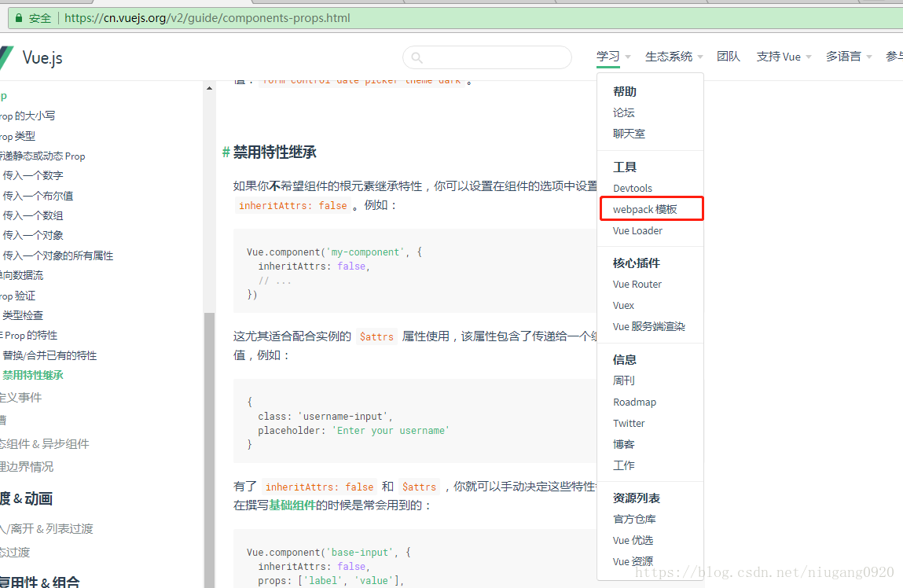Click the # anchor before 禁用特性继承

click(x=226, y=152)
